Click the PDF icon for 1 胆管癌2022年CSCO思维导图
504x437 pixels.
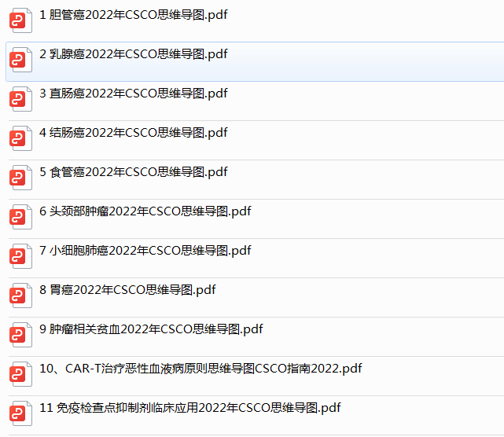pyautogui.click(x=21, y=20)
